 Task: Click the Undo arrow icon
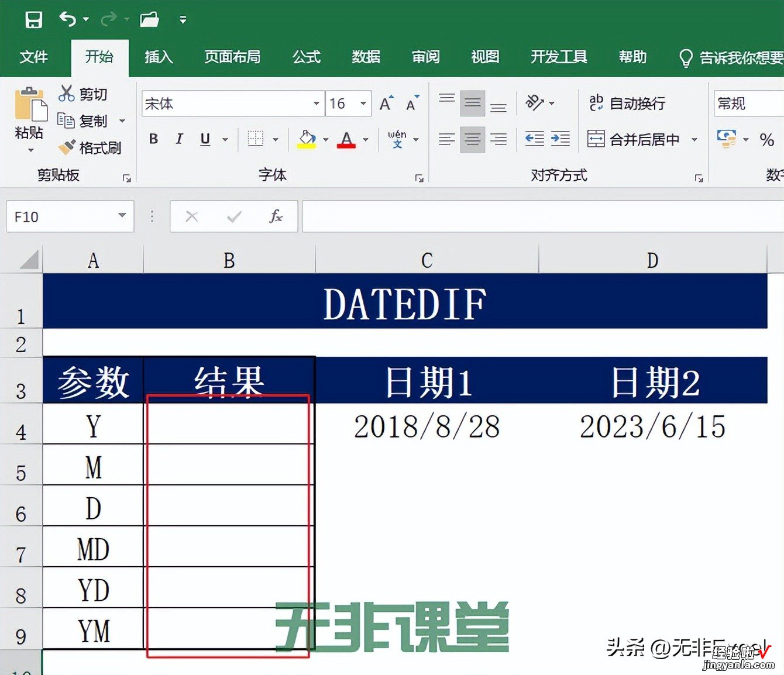tap(67, 19)
